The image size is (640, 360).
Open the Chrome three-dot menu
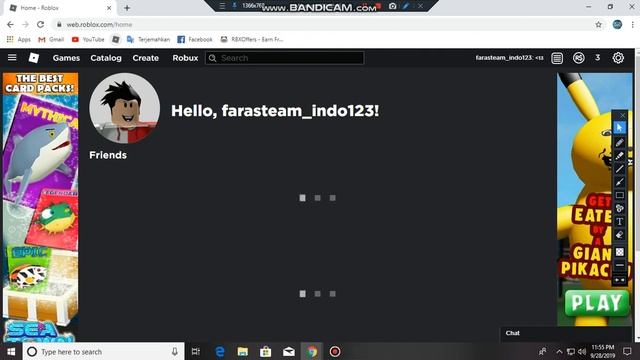click(633, 24)
